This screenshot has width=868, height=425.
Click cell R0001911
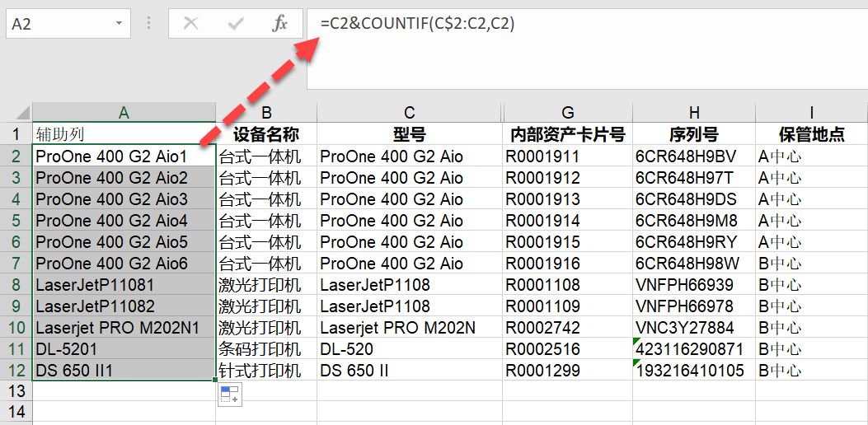568,156
